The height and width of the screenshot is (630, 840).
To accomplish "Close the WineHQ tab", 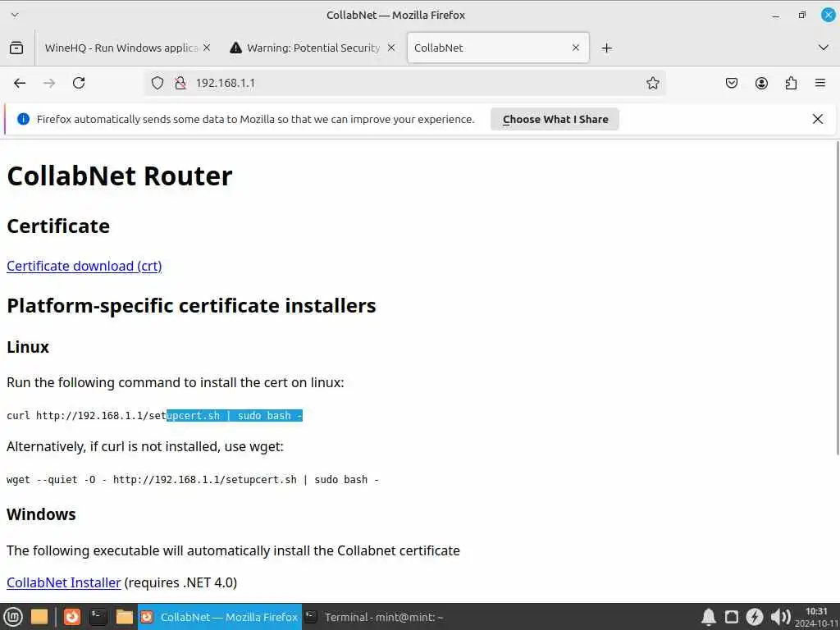I will [x=207, y=48].
